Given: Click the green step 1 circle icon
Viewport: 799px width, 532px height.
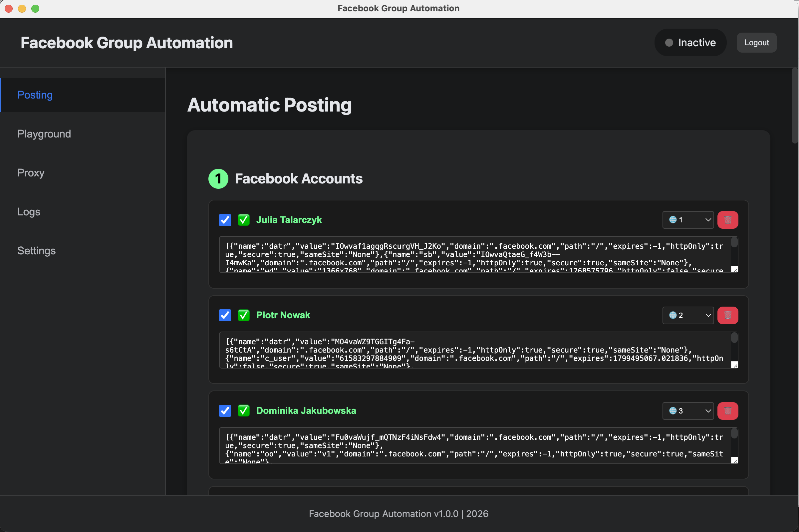Looking at the screenshot, I should 218,179.
